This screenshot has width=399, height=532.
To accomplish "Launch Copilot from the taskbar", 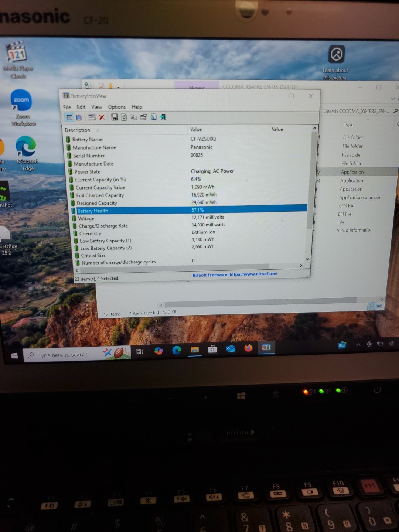I will coord(158,351).
